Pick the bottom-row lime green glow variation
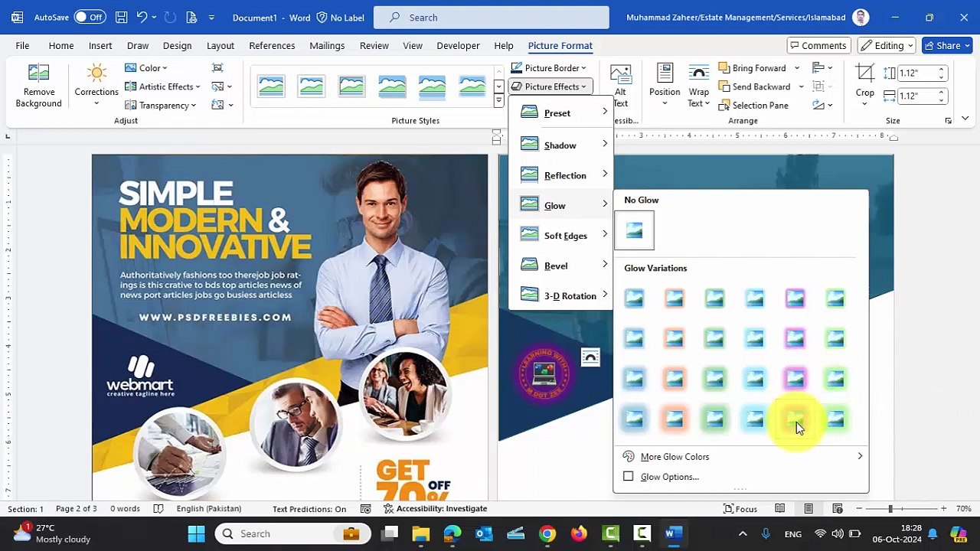 (835, 419)
